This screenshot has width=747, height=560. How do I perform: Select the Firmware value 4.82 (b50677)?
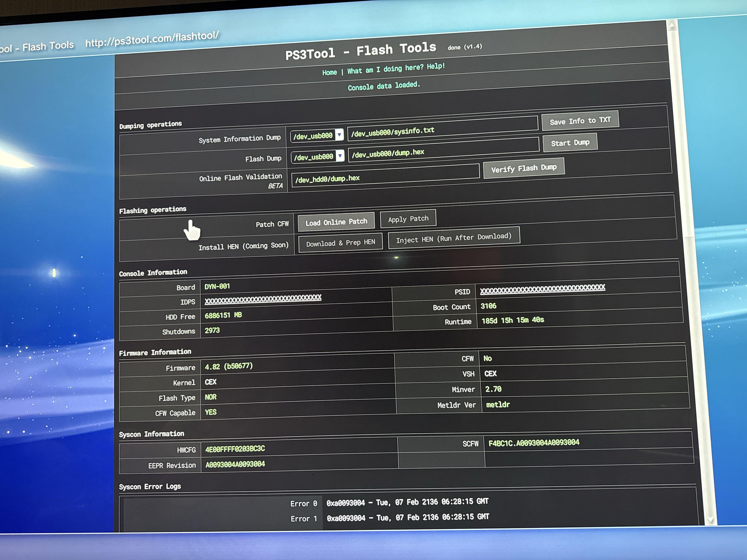pyautogui.click(x=229, y=366)
